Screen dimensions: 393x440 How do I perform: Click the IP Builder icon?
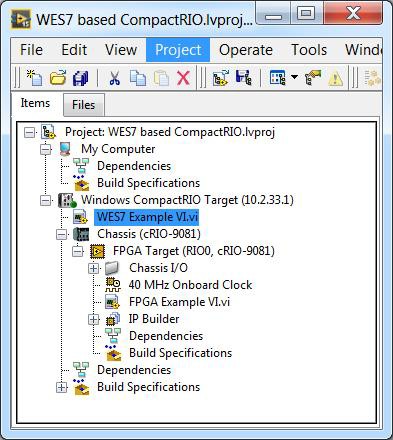[x=113, y=319]
